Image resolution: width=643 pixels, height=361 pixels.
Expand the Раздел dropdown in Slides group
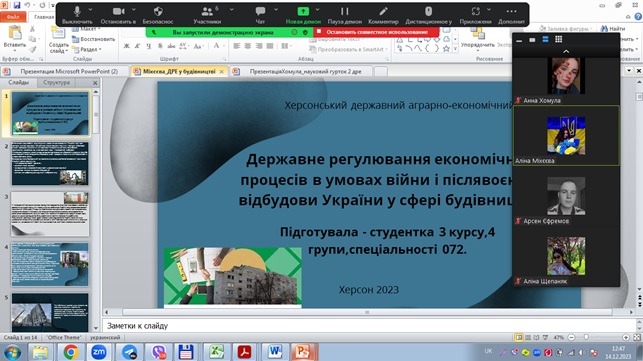point(87,49)
